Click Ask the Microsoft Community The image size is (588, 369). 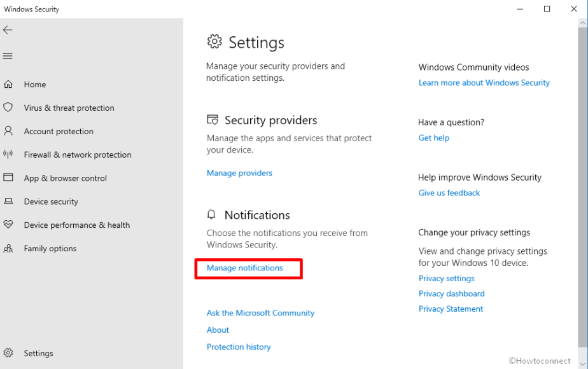click(260, 312)
